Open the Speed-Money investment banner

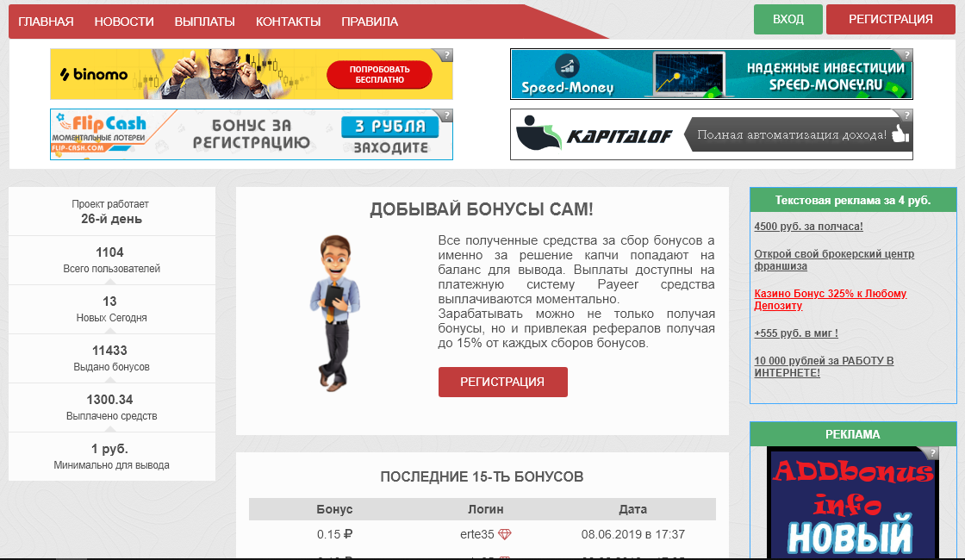[x=712, y=74]
